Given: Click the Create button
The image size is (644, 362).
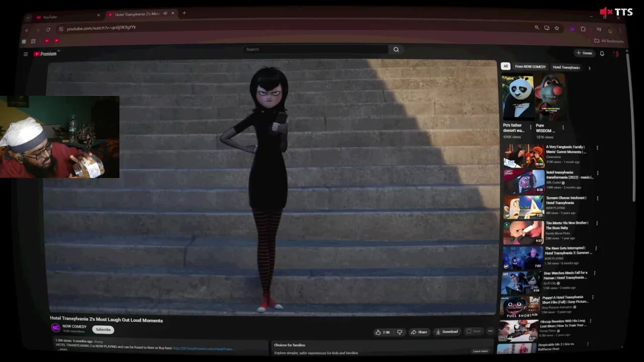Looking at the screenshot, I should [x=585, y=53].
